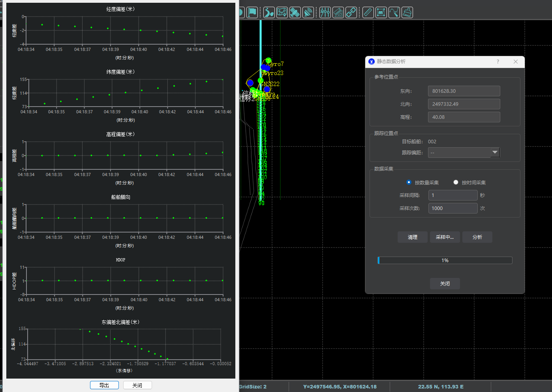Click the 采样间隔 input field
Image resolution: width=552 pixels, height=392 pixels.
[x=453, y=195]
